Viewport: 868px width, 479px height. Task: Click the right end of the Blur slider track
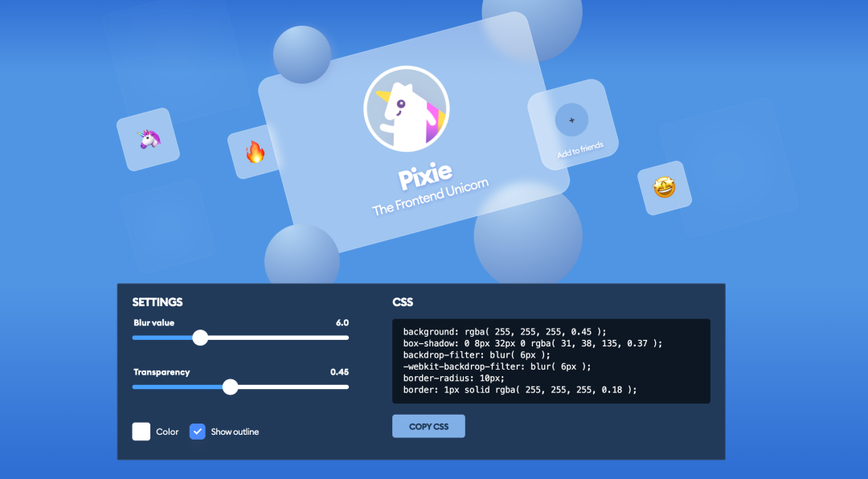pyautogui.click(x=346, y=338)
